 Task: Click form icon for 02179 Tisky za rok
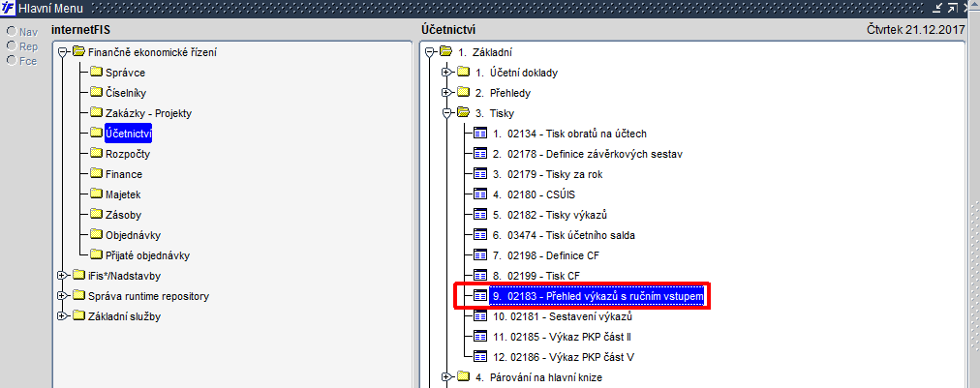click(x=480, y=174)
